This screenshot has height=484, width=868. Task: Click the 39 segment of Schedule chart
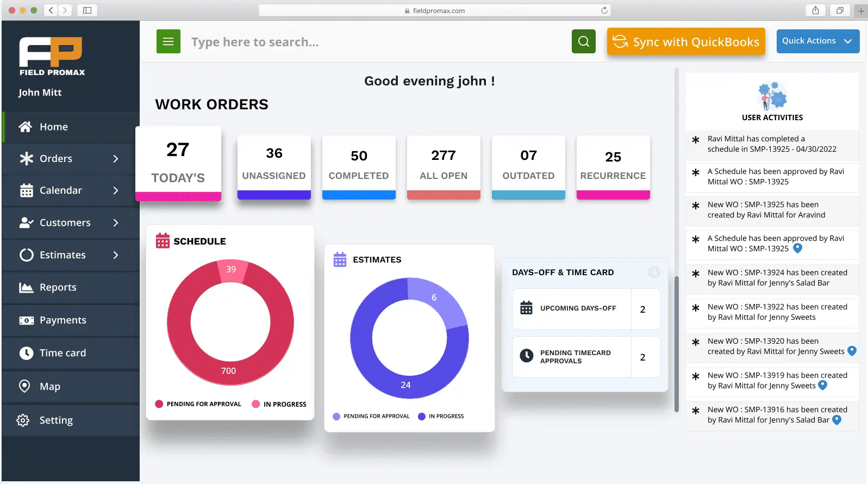point(232,270)
